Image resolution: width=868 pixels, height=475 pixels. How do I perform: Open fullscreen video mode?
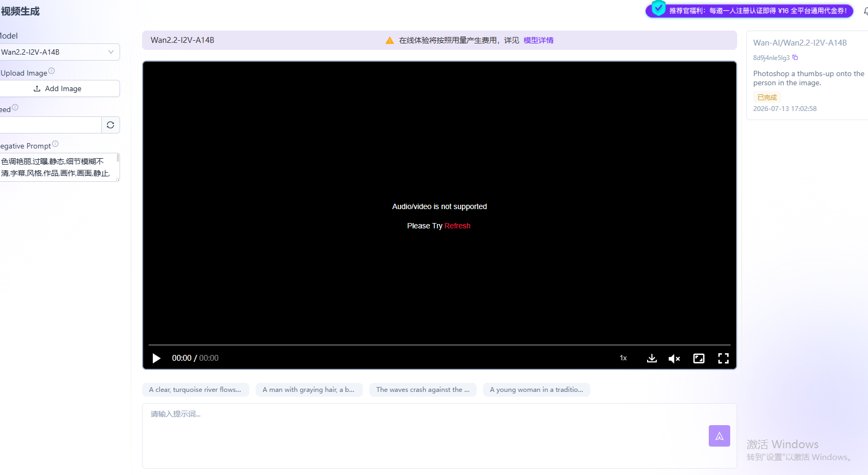[723, 358]
